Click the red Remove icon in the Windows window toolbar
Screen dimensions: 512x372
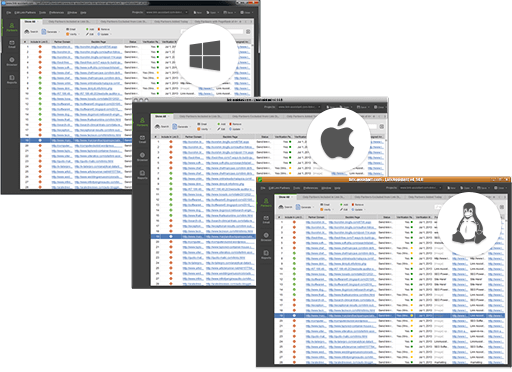tap(99, 29)
